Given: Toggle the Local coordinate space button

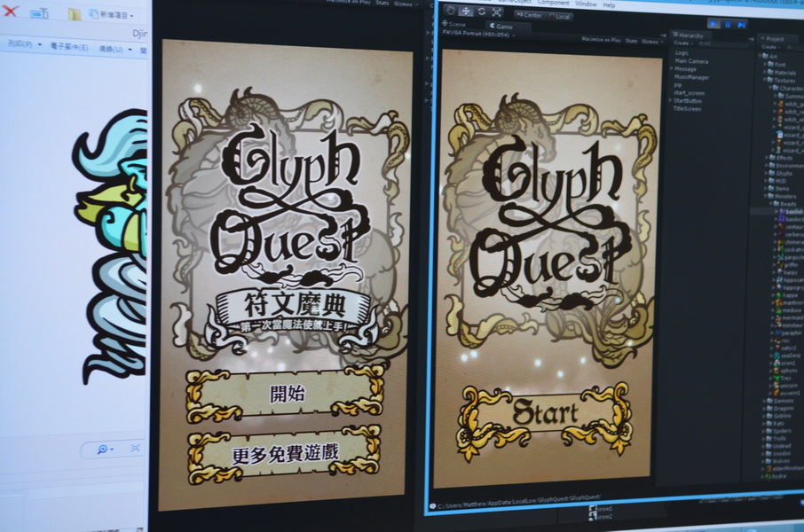Looking at the screenshot, I should (562, 16).
